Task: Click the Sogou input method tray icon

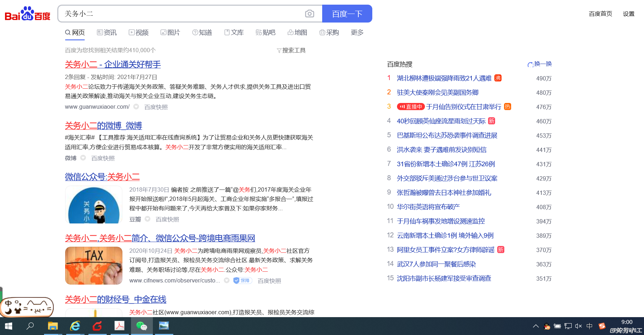Action: click(602, 326)
